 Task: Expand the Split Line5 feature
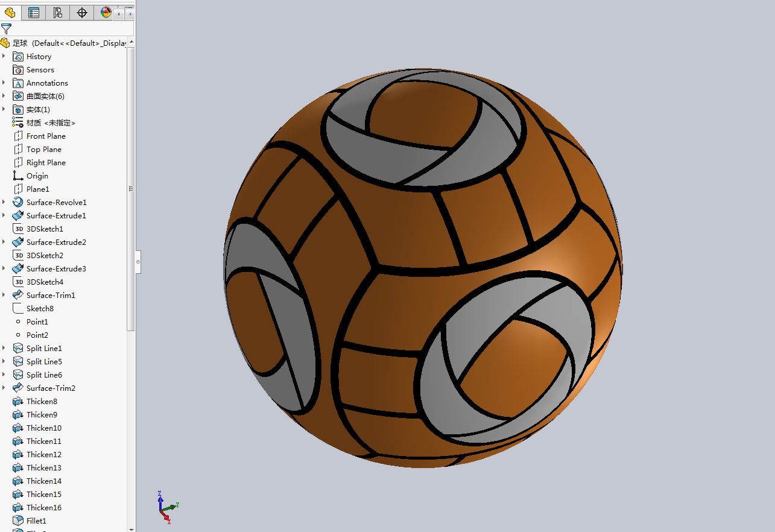tap(4, 361)
